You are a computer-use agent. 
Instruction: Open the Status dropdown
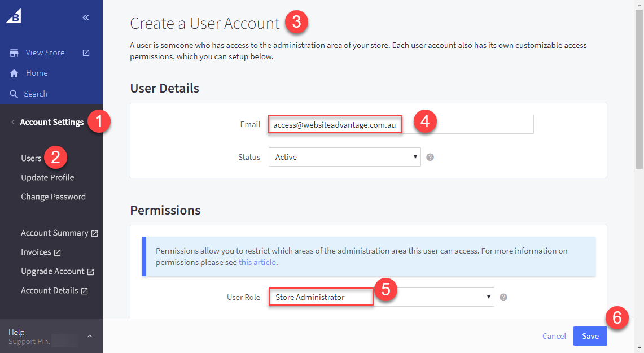coord(344,158)
